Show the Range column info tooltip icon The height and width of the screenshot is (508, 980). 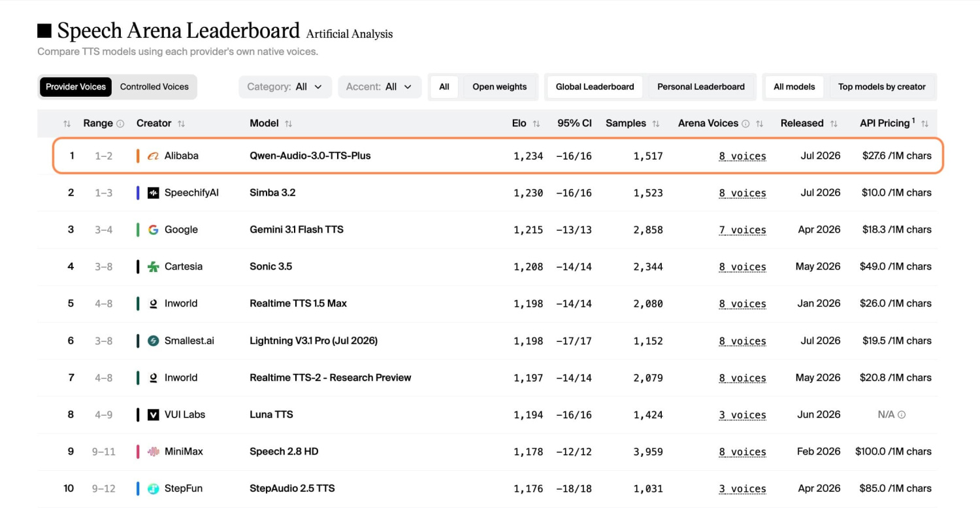point(120,124)
